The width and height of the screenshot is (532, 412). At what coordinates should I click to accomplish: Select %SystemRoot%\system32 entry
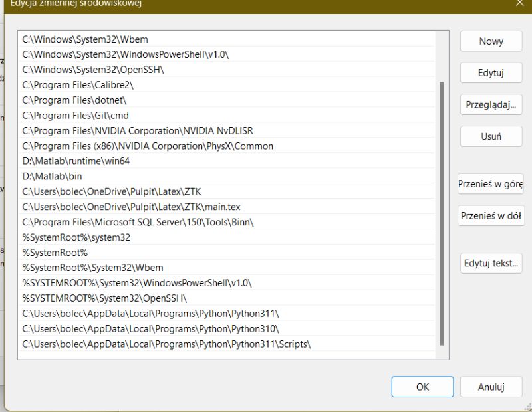227,237
